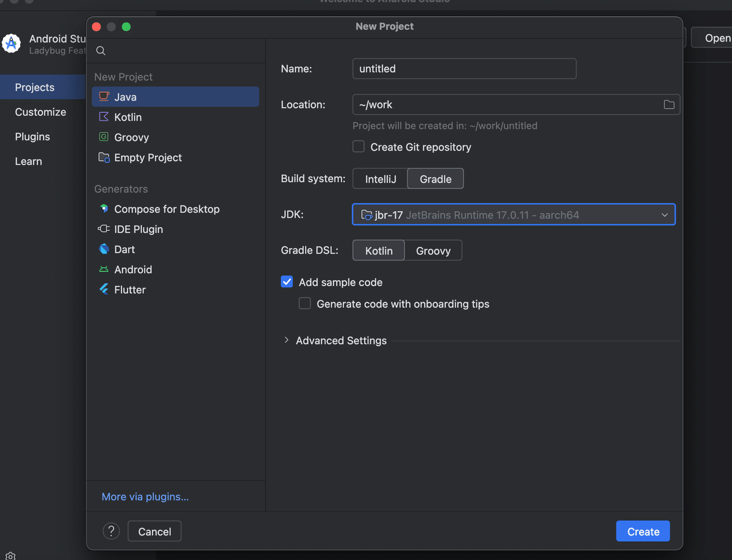Click the Create button
The image size is (732, 560).
[643, 531]
